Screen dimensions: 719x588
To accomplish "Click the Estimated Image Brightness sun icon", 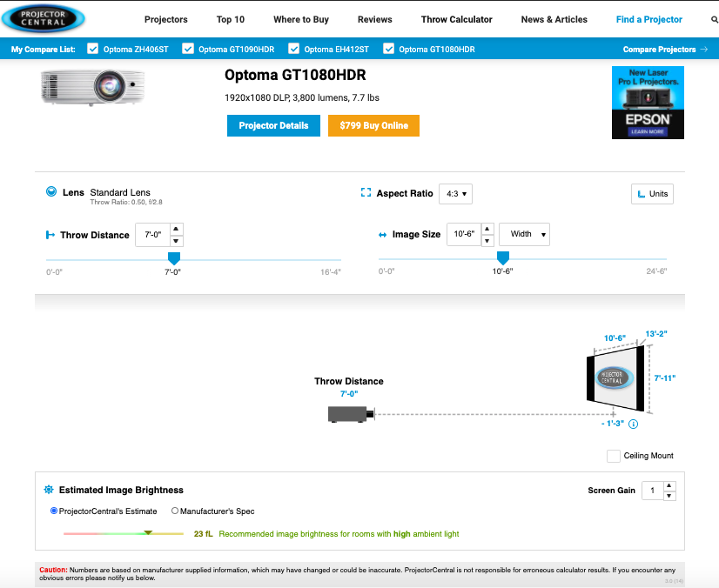I will (x=49, y=490).
